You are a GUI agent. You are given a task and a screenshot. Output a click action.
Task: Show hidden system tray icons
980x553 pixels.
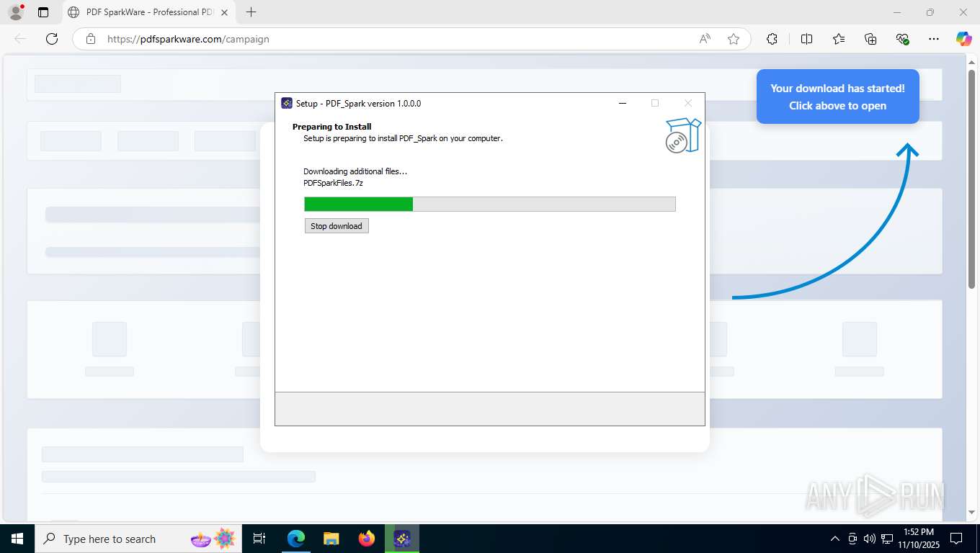tap(835, 539)
